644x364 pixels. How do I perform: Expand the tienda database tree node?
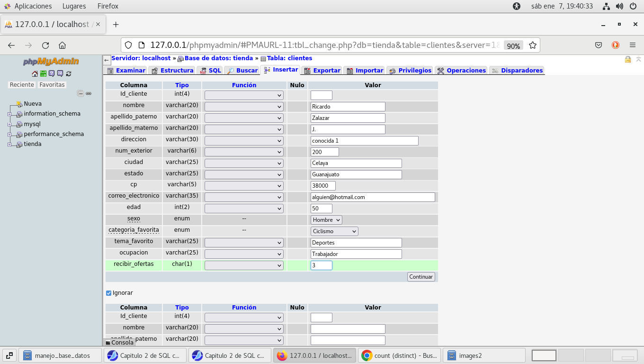[9, 145]
